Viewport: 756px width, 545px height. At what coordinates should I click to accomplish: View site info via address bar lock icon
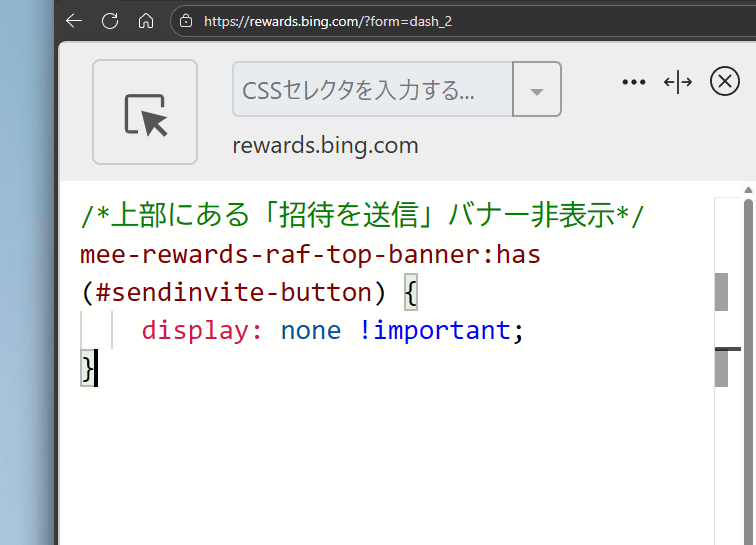(186, 20)
